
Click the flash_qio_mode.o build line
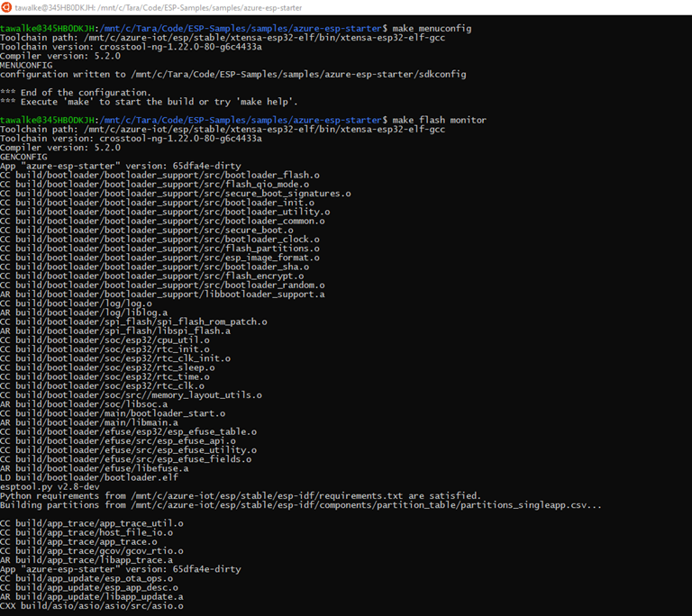coord(154,185)
